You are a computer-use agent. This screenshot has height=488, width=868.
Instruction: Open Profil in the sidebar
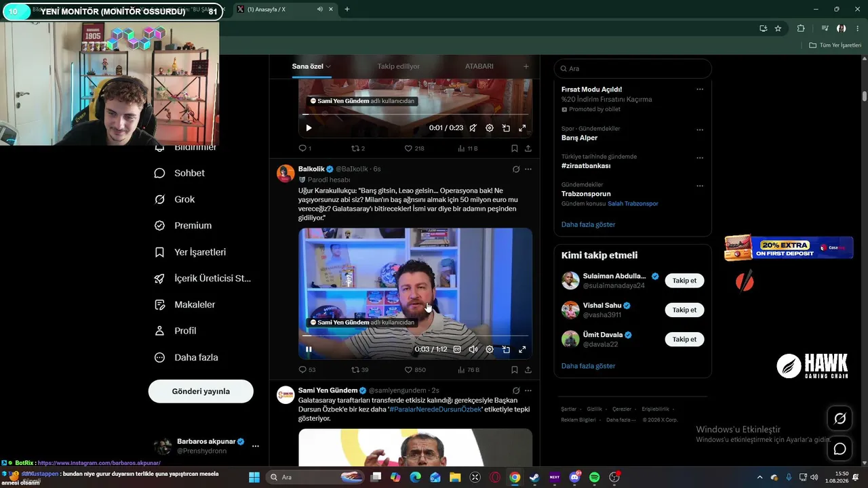coord(176,331)
